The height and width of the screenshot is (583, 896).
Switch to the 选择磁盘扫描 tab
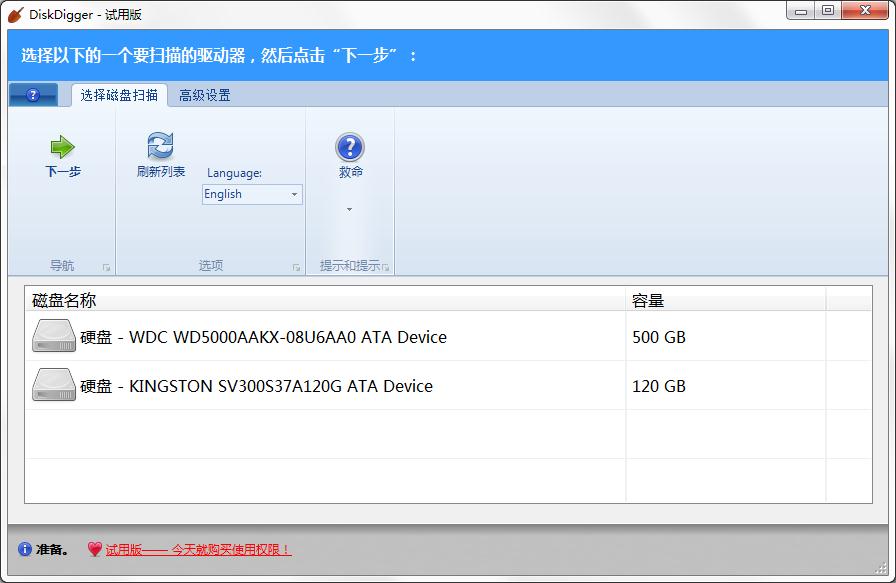coord(119,95)
